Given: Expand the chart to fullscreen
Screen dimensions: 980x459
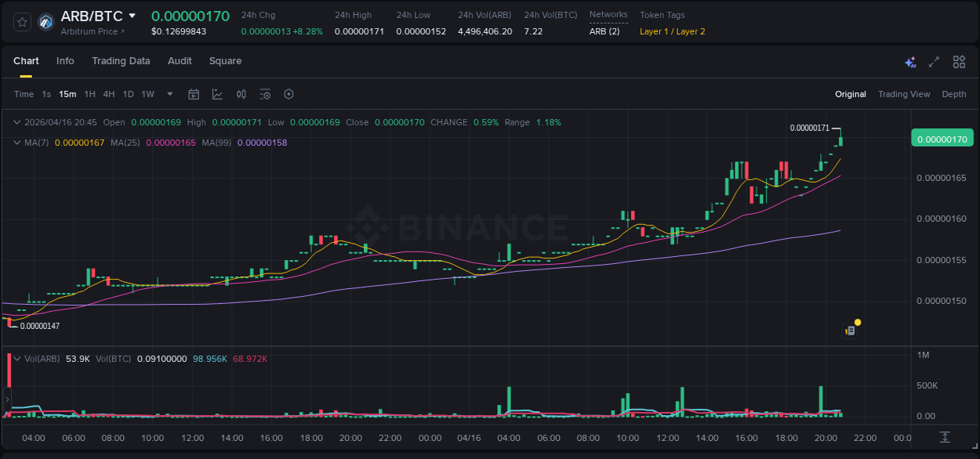Looking at the screenshot, I should click(934, 62).
